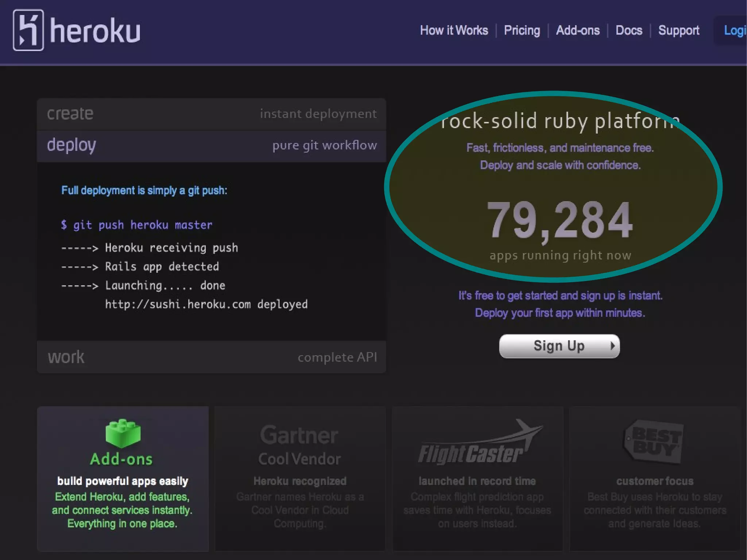Open the Docs navigation link
This screenshot has height=560, width=747.
(x=629, y=30)
